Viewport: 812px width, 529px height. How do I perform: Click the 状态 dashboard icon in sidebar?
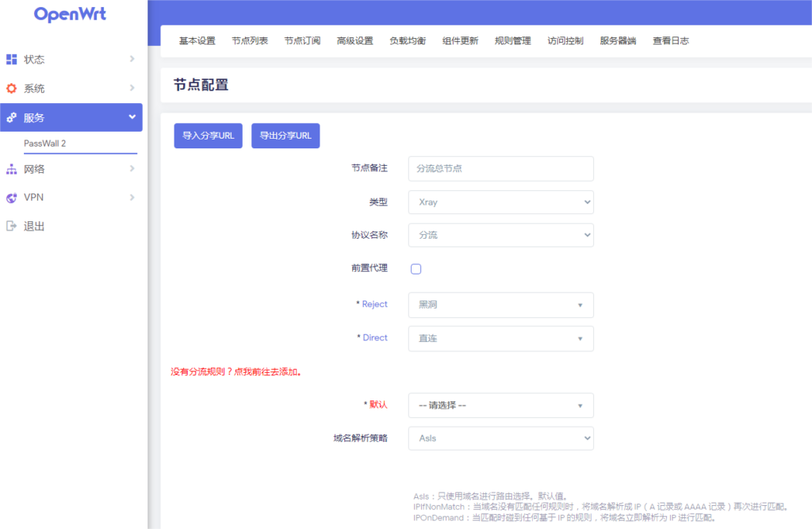pyautogui.click(x=11, y=59)
